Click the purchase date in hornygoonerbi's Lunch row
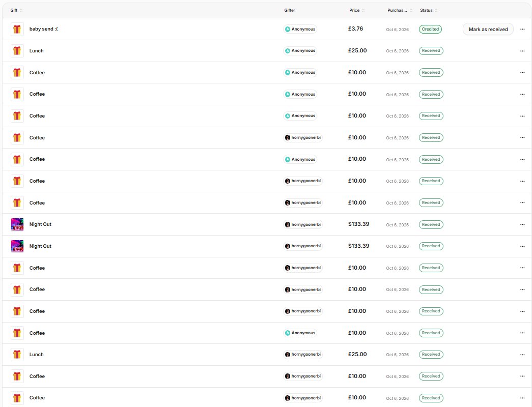532x407 pixels. (397, 355)
